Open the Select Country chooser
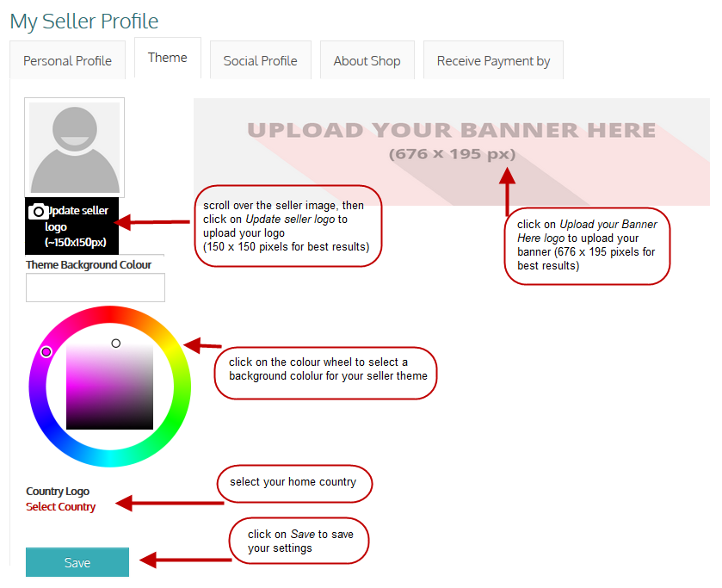Image resolution: width=722 pixels, height=588 pixels. point(60,507)
